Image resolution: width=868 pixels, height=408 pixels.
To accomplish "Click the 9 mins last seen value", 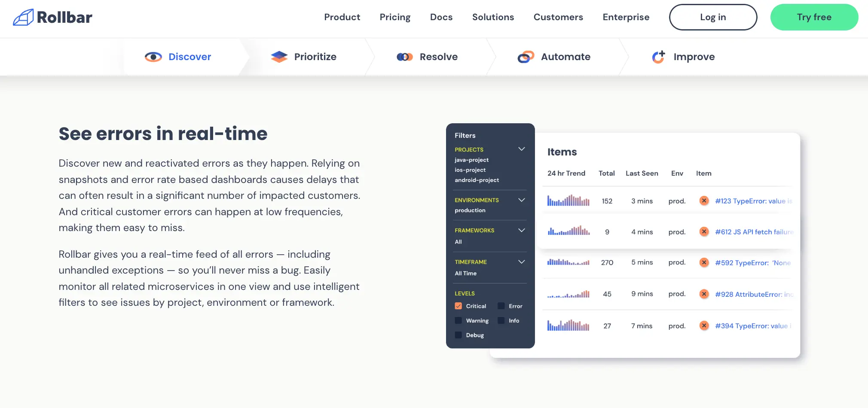I will coord(642,294).
